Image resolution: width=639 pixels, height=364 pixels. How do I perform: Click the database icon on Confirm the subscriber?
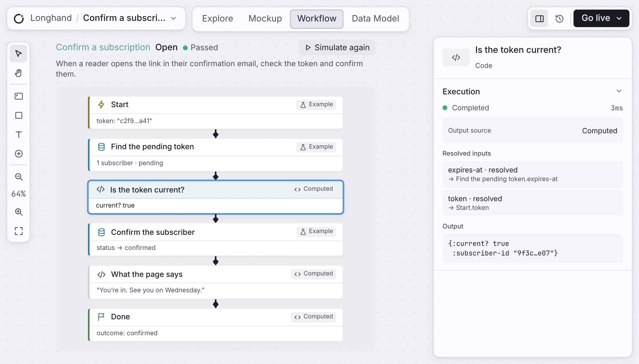(x=101, y=232)
